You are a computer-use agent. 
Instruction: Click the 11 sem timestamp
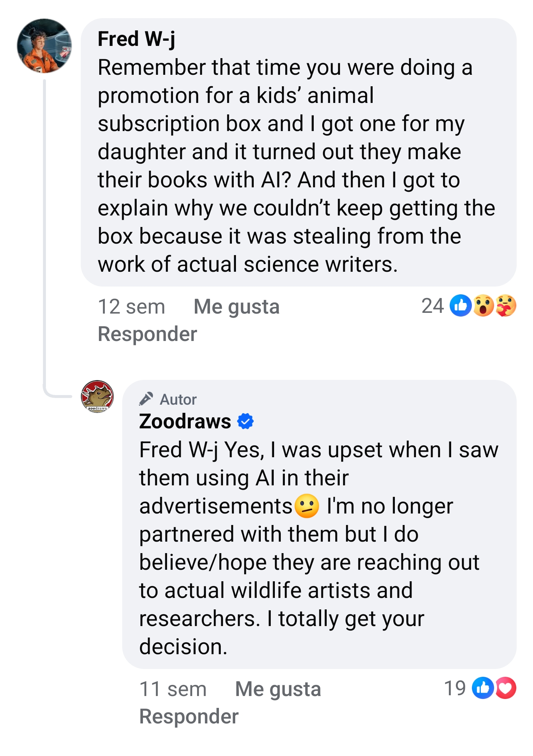tap(173, 689)
